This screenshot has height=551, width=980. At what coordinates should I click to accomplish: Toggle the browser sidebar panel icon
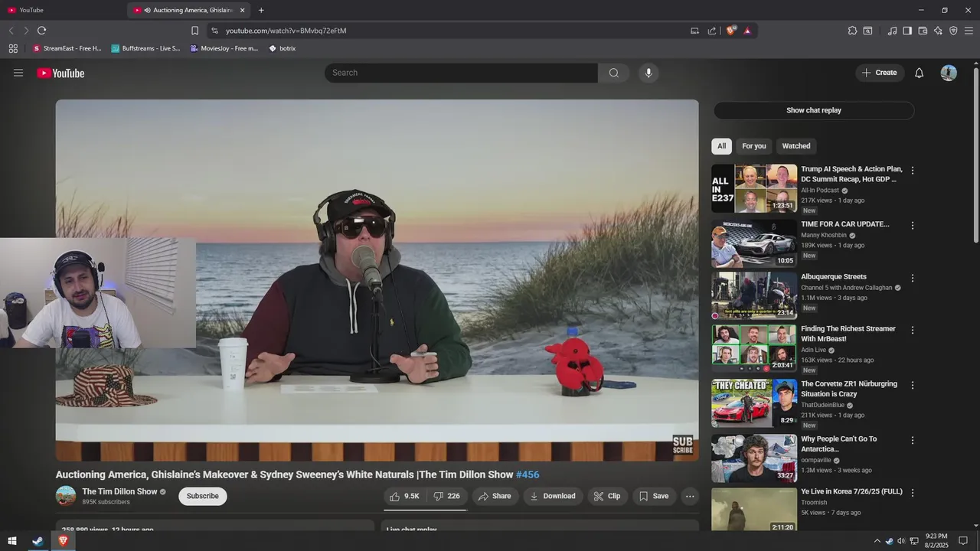[907, 31]
